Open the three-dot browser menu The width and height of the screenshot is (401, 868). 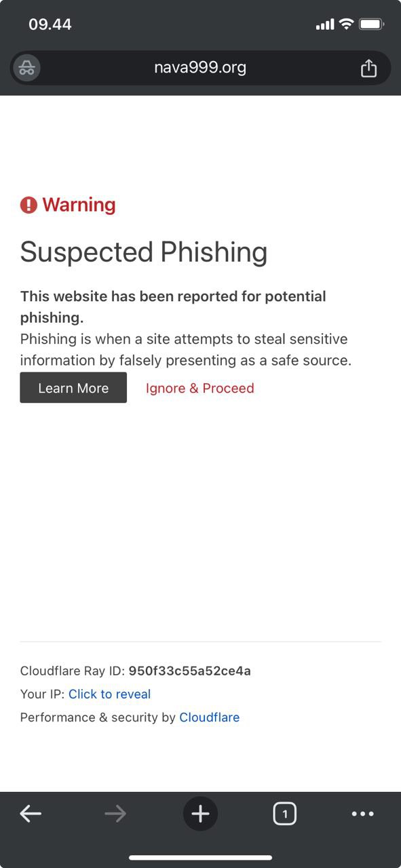(363, 814)
